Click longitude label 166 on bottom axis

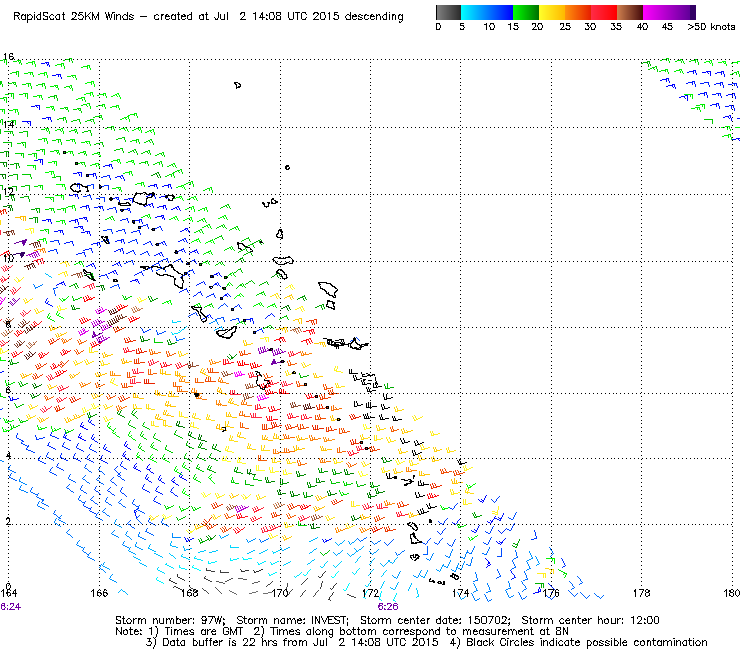(x=99, y=593)
